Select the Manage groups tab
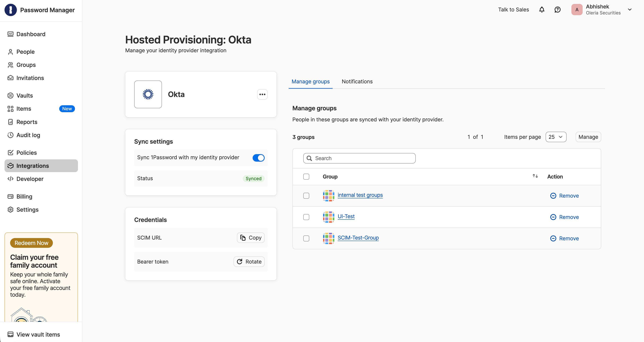 pos(311,81)
